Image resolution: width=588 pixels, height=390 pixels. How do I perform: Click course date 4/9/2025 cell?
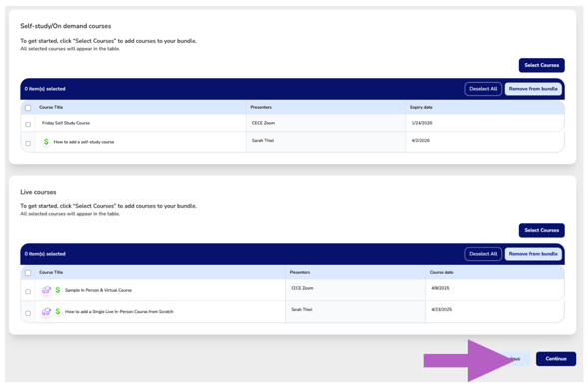tap(440, 288)
